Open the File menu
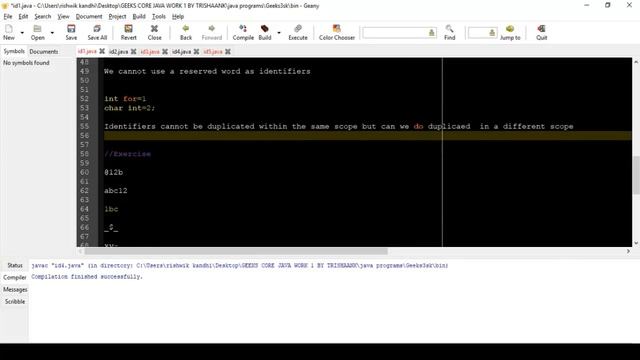This screenshot has height=360, width=640. pyautogui.click(x=8, y=16)
